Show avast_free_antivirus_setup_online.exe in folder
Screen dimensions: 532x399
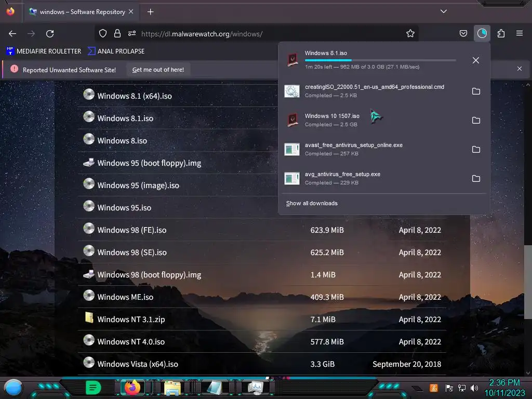[x=476, y=150]
